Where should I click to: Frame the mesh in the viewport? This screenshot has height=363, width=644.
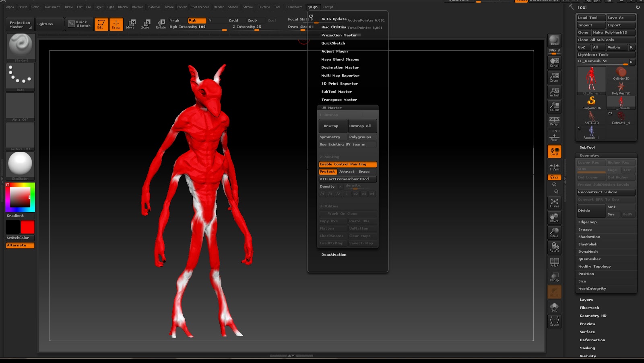tap(554, 203)
